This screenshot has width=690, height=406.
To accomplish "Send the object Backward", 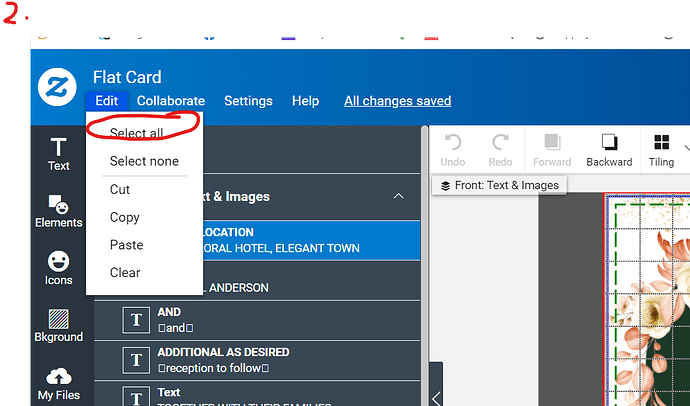I will click(x=609, y=150).
